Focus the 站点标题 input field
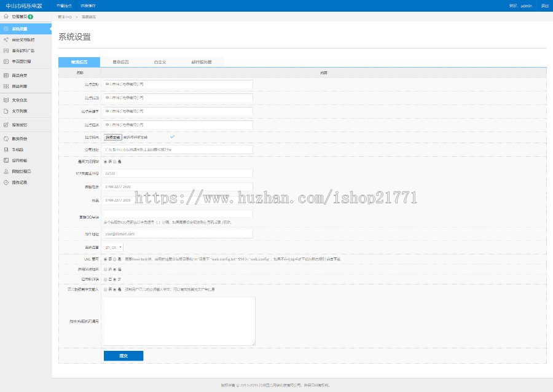The width and height of the screenshot is (553, 392). (x=178, y=98)
